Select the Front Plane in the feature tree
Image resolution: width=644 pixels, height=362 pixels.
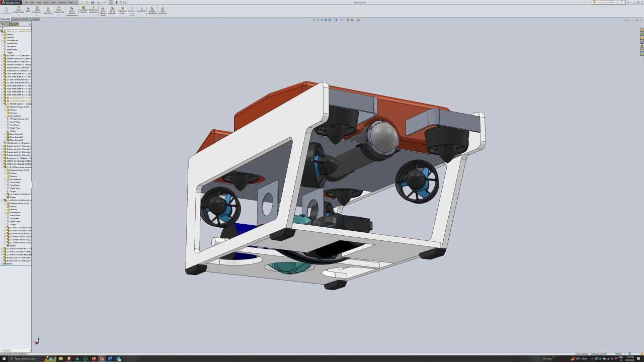pos(13,44)
